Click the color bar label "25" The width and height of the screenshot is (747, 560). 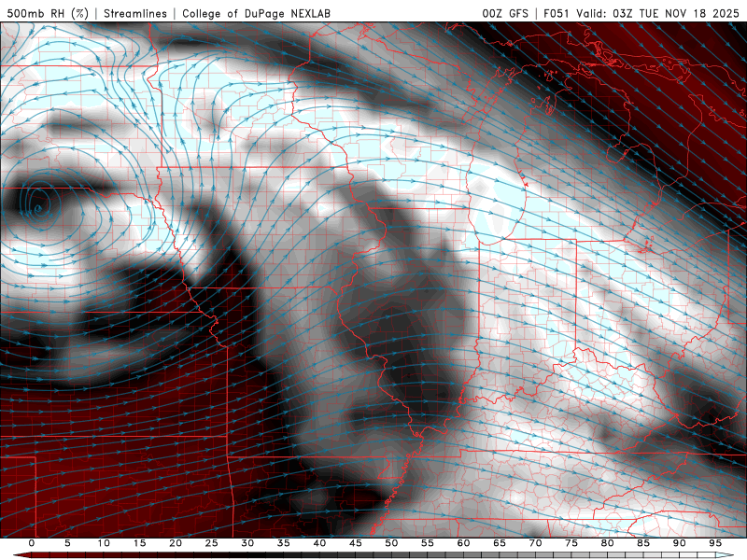(x=212, y=543)
